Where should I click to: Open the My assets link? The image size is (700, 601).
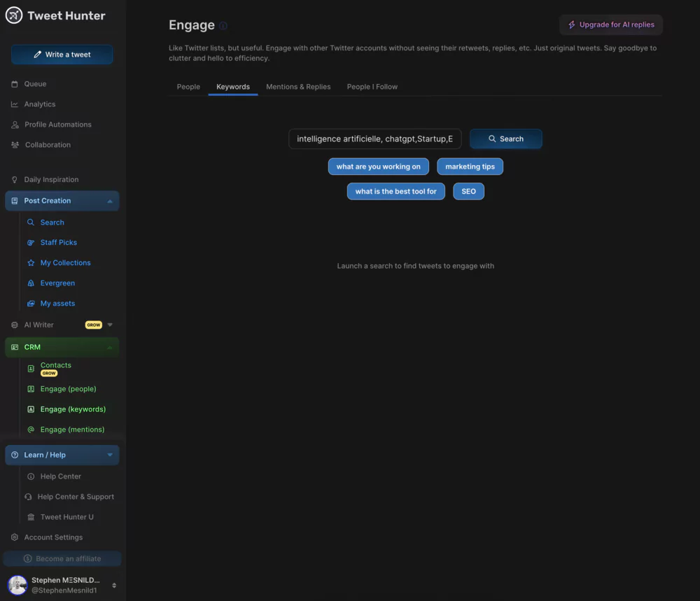[57, 304]
